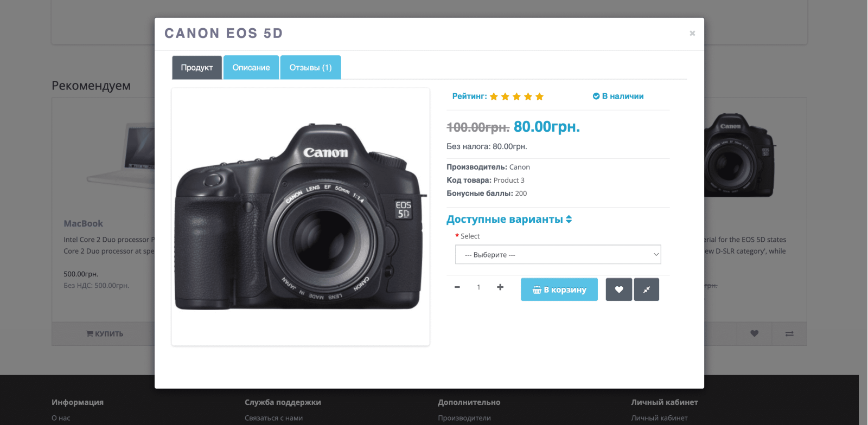This screenshot has width=868, height=425.
Task: Click the В корзину button
Action: coord(559,289)
